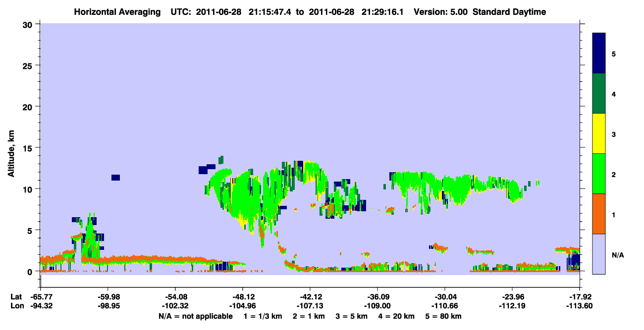Click the 'Standard Daytime' label
Image resolution: width=644 pixels, height=330 pixels.
pos(509,12)
